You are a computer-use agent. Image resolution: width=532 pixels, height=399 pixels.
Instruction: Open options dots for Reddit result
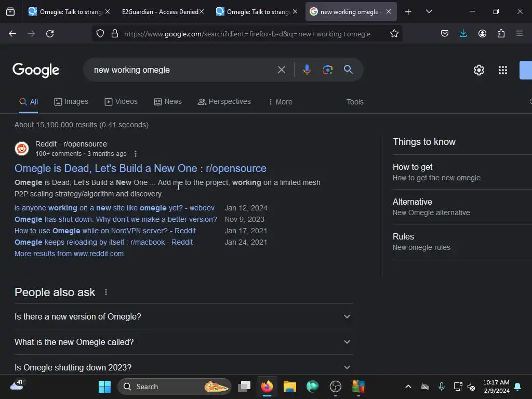136,154
